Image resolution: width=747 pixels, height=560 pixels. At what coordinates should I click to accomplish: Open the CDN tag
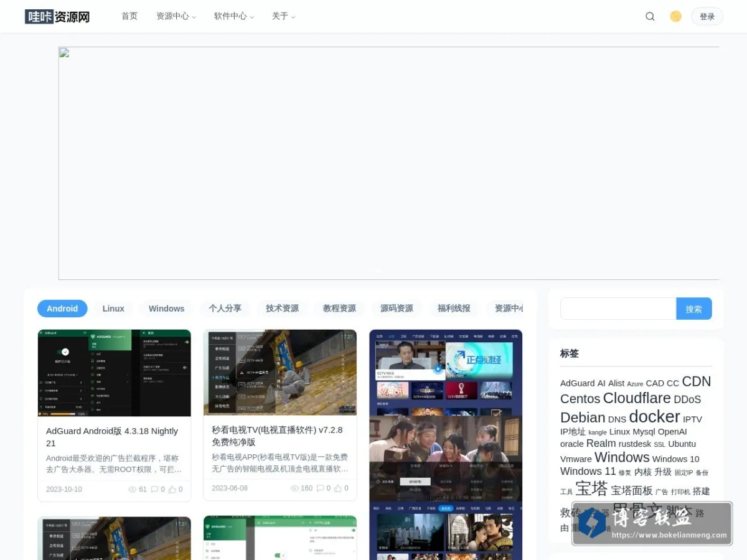696,381
